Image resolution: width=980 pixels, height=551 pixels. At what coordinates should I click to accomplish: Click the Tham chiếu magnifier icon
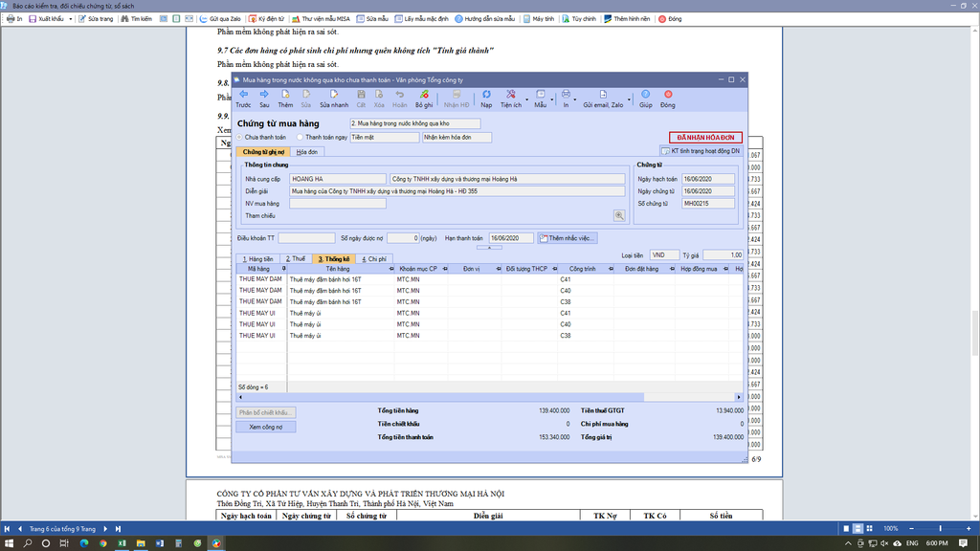point(619,215)
